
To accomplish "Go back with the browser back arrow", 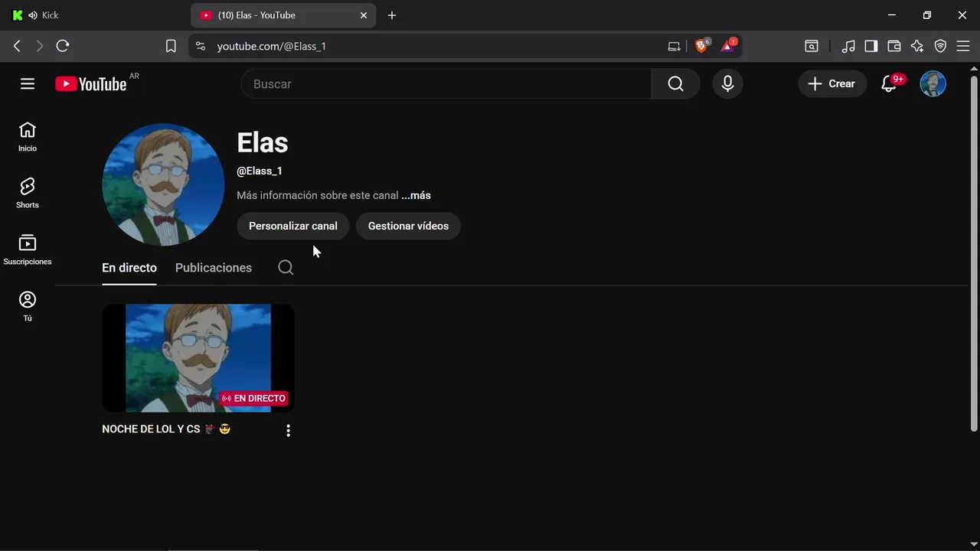I will pyautogui.click(x=17, y=46).
